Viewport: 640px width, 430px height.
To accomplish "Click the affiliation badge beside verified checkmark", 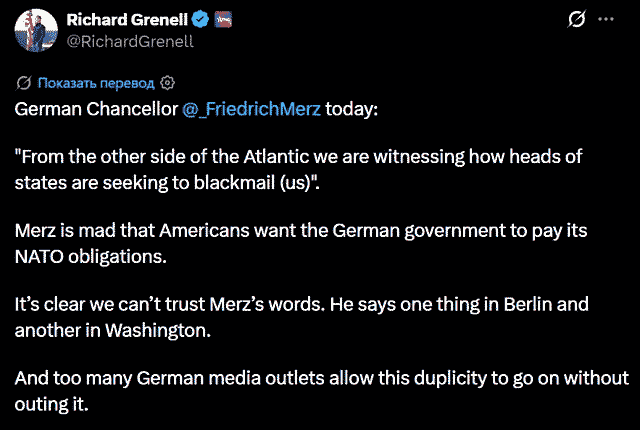I will tap(223, 20).
